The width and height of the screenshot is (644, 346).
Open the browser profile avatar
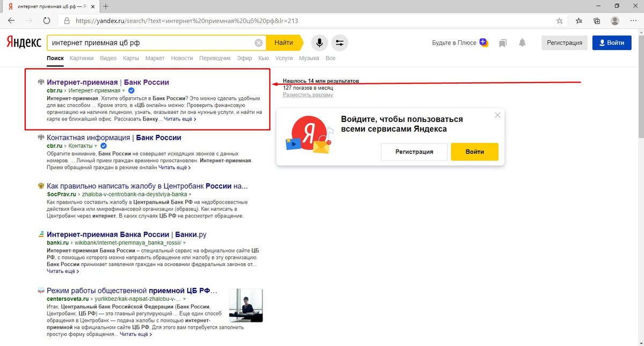(615, 21)
